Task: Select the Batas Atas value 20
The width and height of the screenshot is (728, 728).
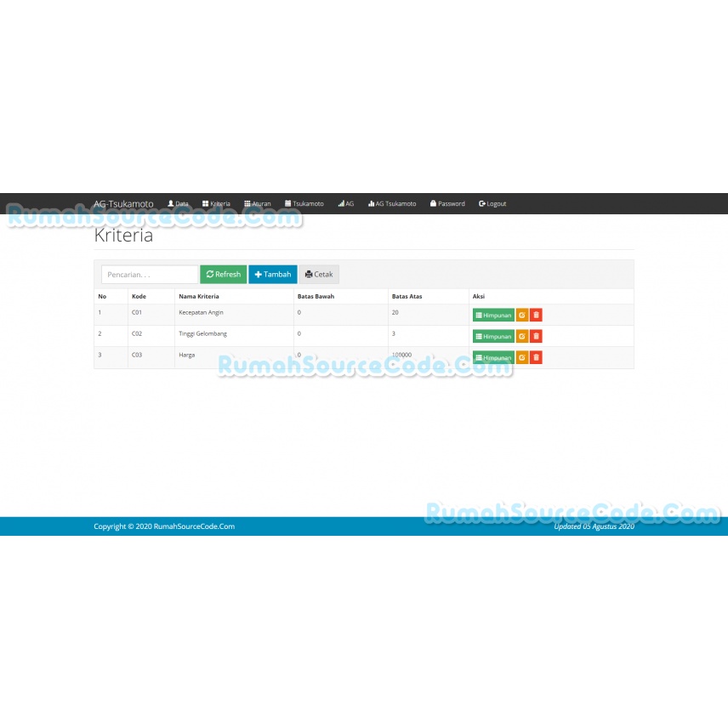Action: (x=395, y=312)
